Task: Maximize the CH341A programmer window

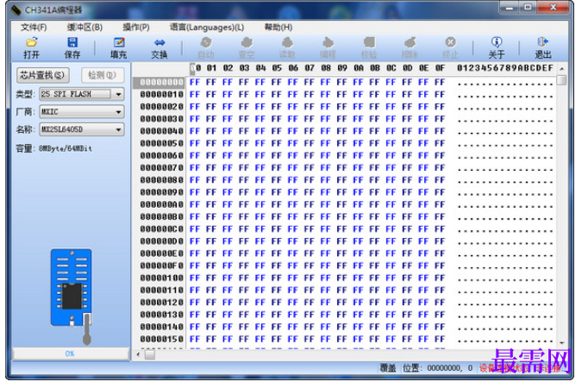Action: pos(528,8)
